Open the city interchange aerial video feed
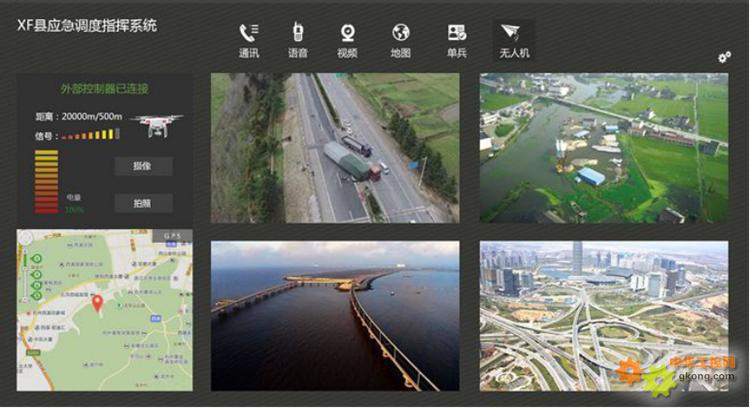 (x=603, y=315)
